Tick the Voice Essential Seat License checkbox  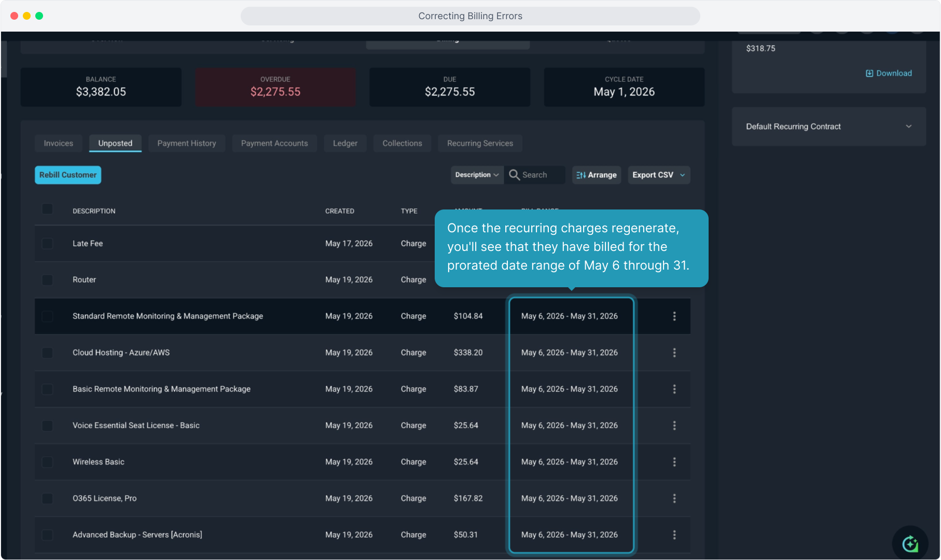47,426
